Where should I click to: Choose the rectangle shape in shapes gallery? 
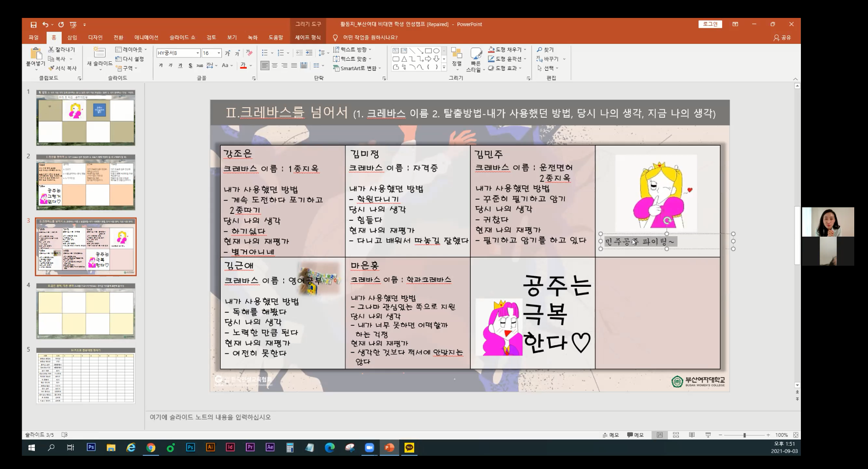[428, 51]
